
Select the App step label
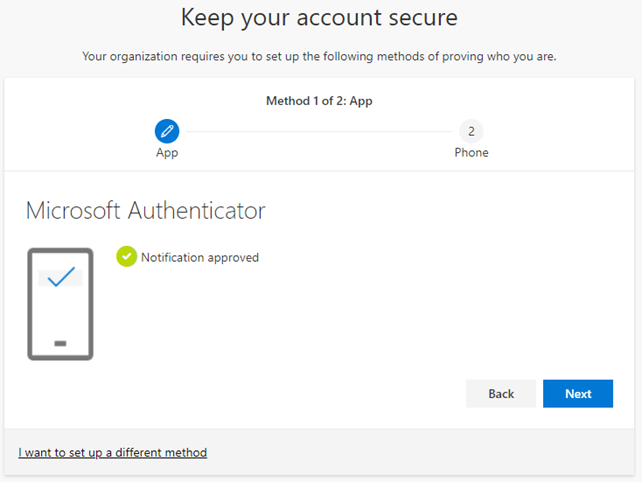(x=167, y=153)
